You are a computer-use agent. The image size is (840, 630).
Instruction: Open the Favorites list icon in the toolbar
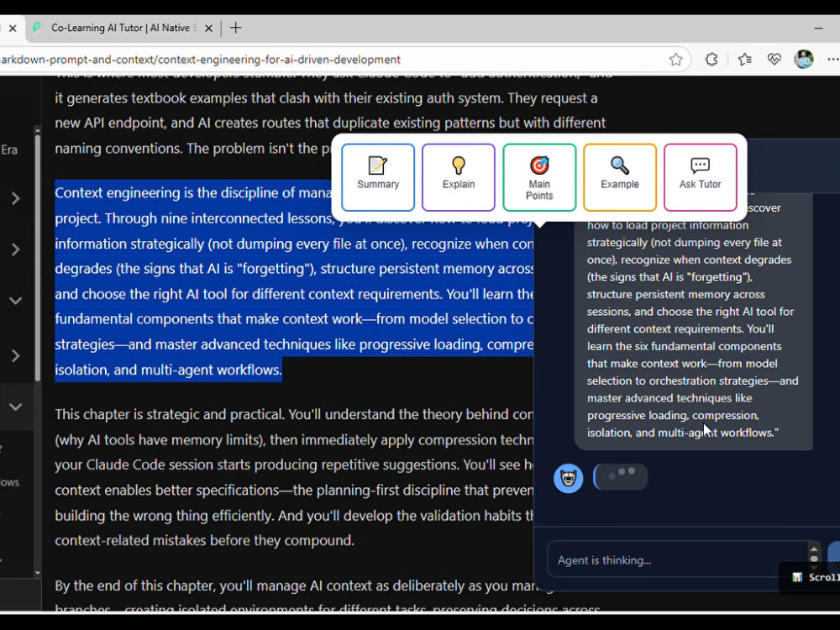click(744, 60)
